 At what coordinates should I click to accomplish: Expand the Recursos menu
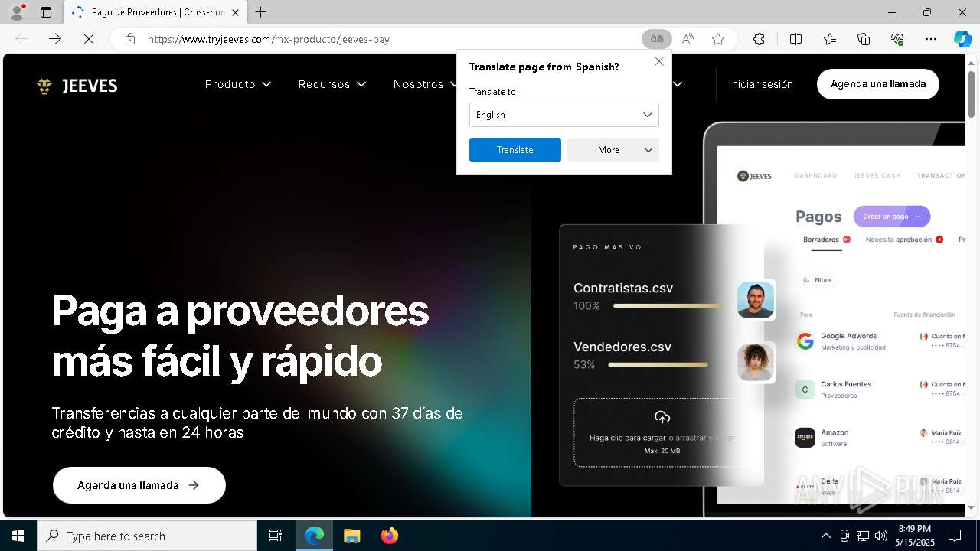(332, 84)
